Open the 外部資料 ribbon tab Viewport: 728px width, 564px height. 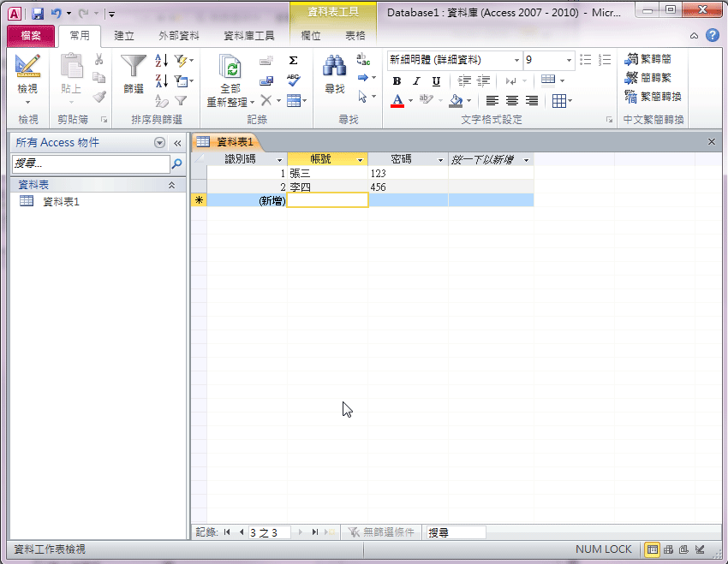(179, 36)
